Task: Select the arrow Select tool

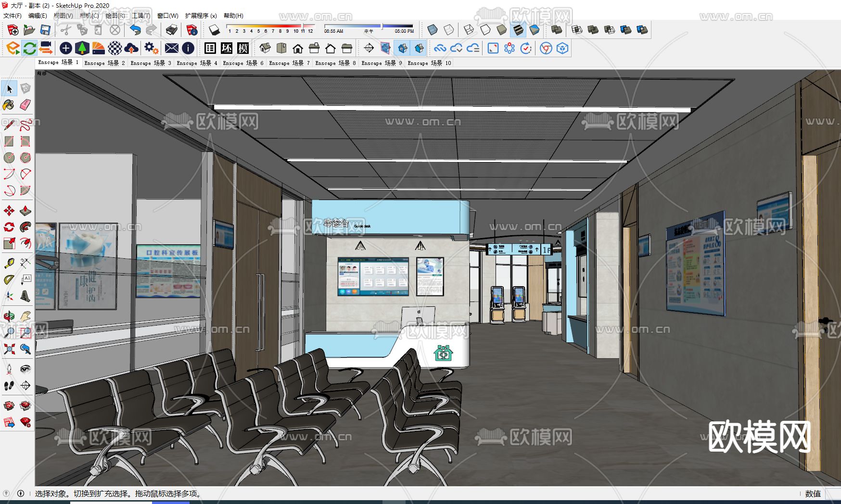Action: coord(9,88)
